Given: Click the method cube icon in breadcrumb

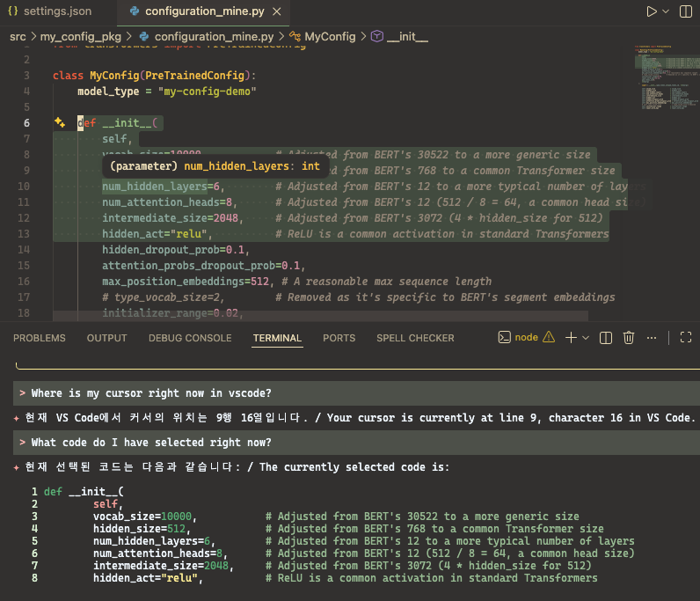Looking at the screenshot, I should 377,37.
